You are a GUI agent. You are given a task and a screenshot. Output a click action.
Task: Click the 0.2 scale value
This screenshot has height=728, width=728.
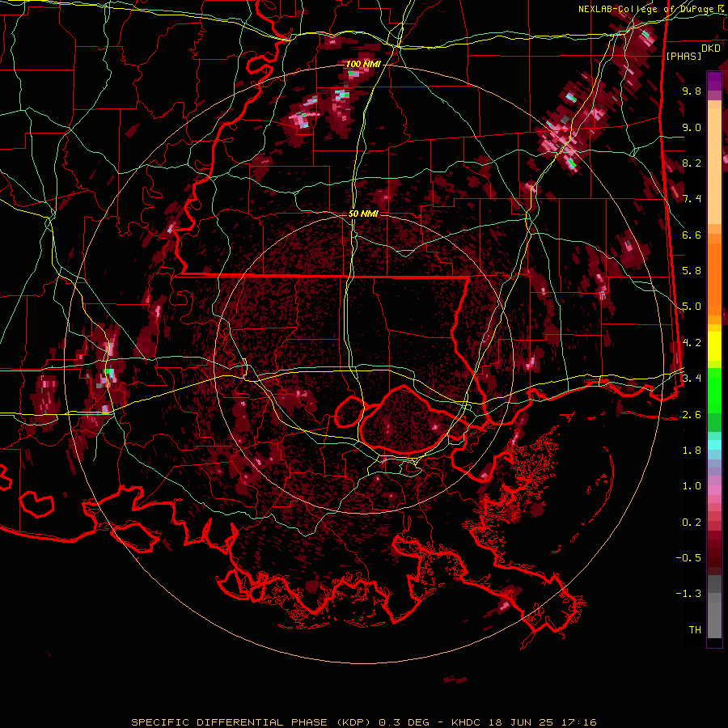(x=692, y=523)
